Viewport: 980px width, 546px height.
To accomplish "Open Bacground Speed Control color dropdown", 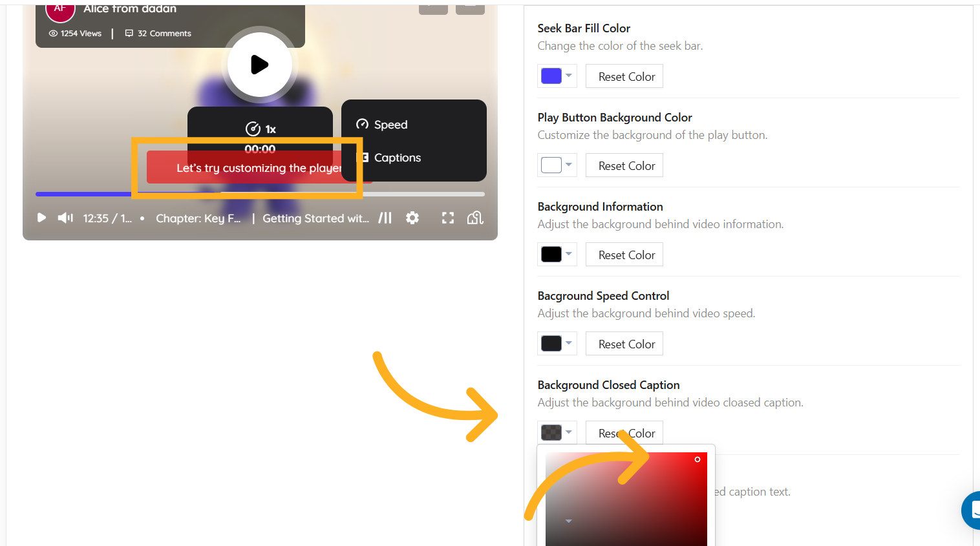I will 557,344.
